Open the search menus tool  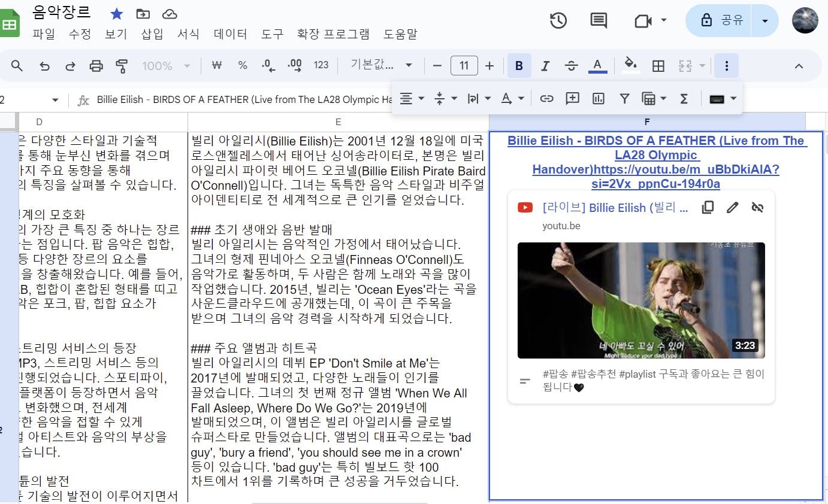tap(17, 66)
